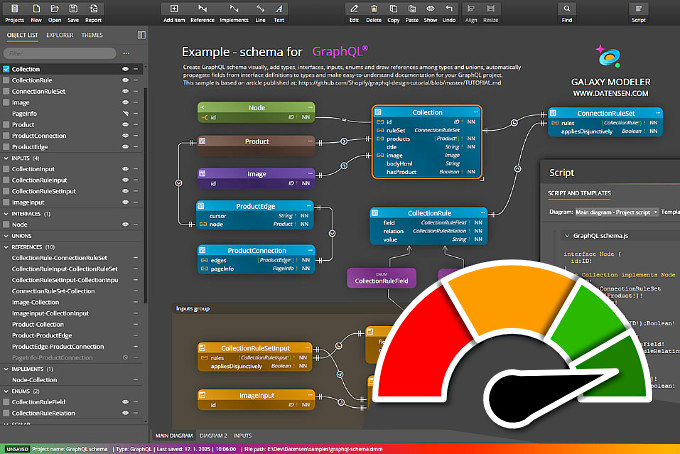Viewport: 680px width, 454px height.
Task: Toggle visibility eye for Node interface
Action: tap(125, 224)
